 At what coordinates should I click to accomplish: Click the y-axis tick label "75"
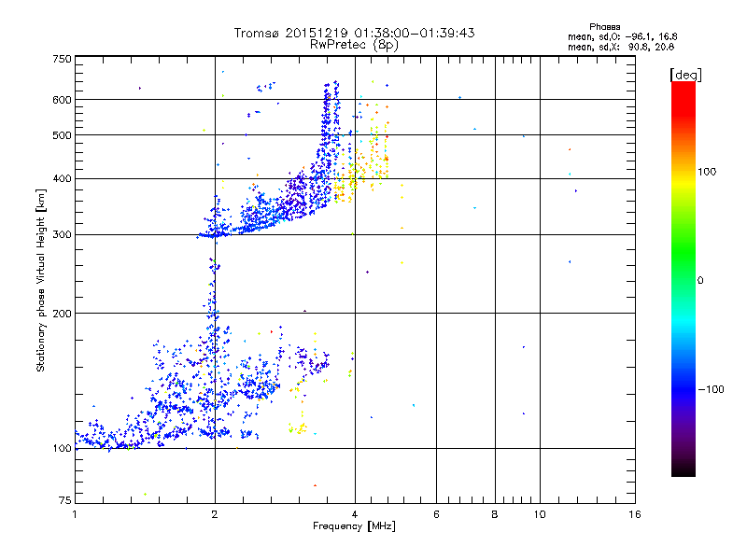pos(65,500)
